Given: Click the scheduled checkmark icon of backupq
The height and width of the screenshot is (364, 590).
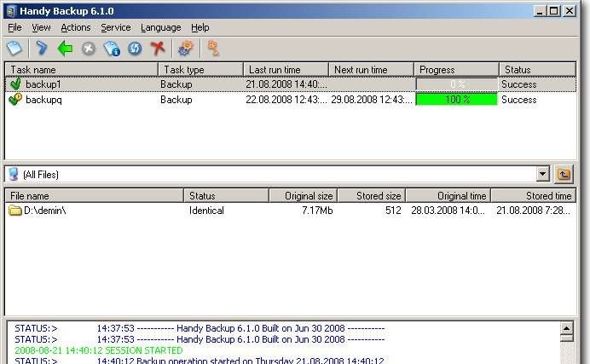Looking at the screenshot, I should (15, 99).
